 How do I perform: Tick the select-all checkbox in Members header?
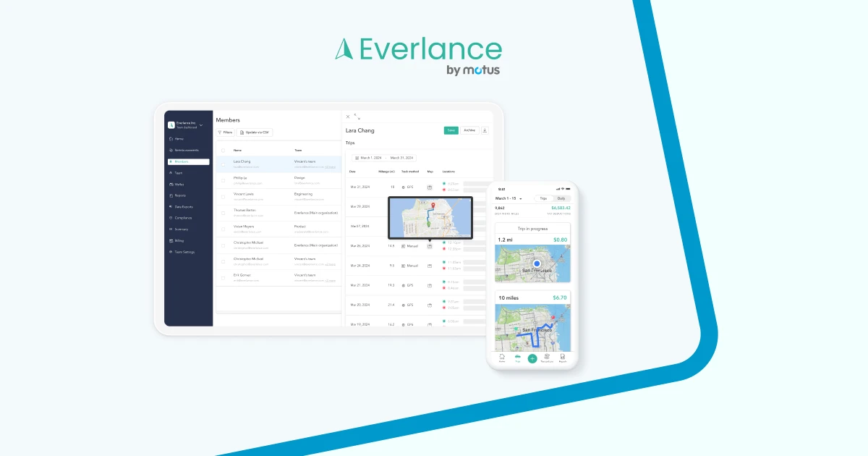coord(223,151)
